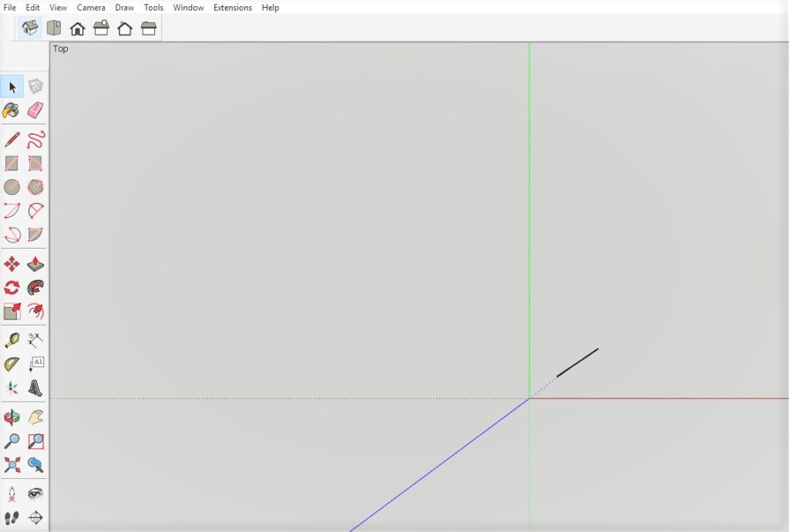Select the Rotate tool
This screenshot has height=532, width=789.
click(x=12, y=287)
